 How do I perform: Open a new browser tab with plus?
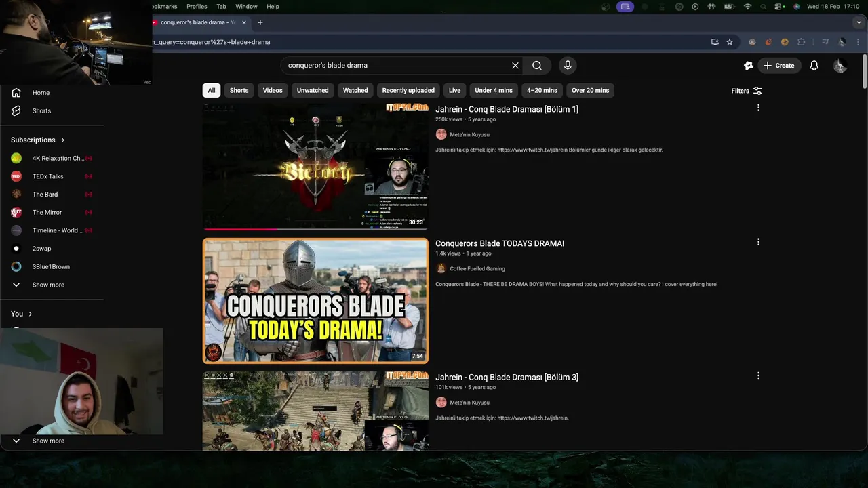coord(260,22)
